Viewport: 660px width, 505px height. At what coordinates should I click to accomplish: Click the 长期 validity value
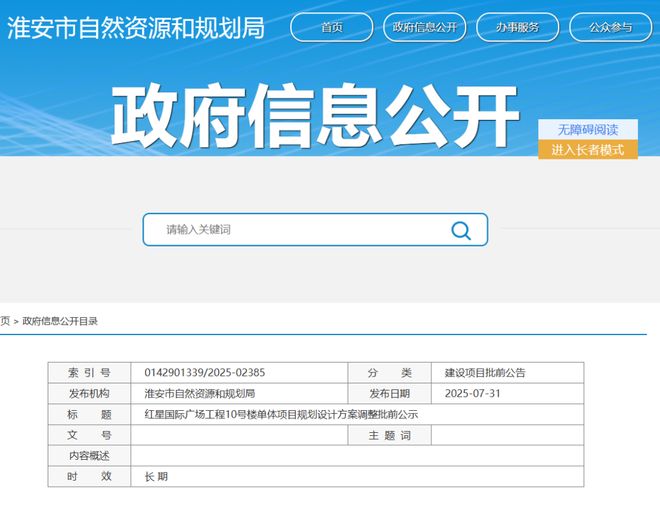pos(157,477)
